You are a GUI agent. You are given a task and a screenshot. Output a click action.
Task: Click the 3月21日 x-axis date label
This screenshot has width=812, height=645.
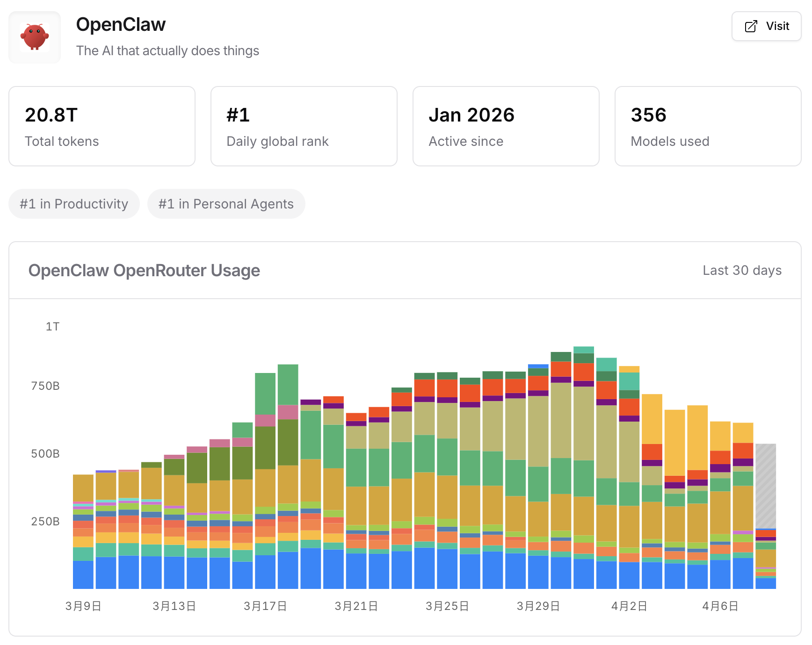(356, 606)
